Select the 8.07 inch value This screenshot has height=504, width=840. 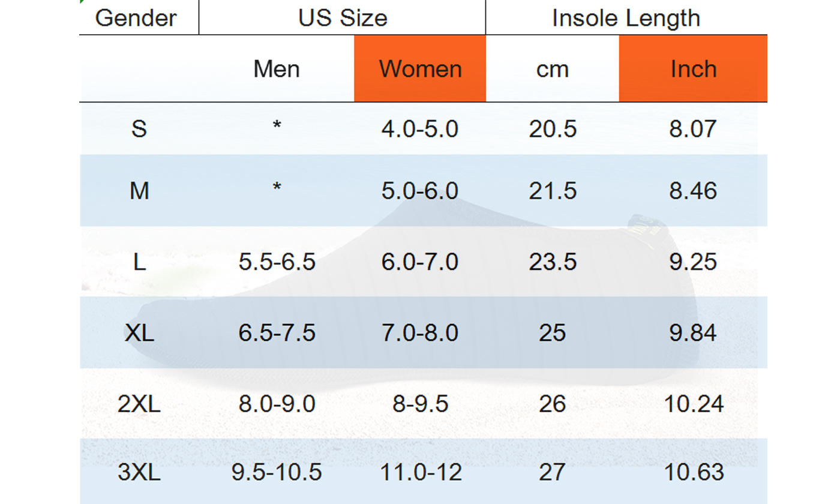pos(693,129)
